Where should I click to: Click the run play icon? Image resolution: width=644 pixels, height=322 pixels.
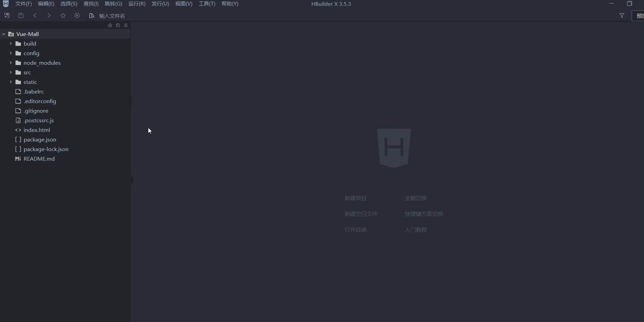(77, 15)
